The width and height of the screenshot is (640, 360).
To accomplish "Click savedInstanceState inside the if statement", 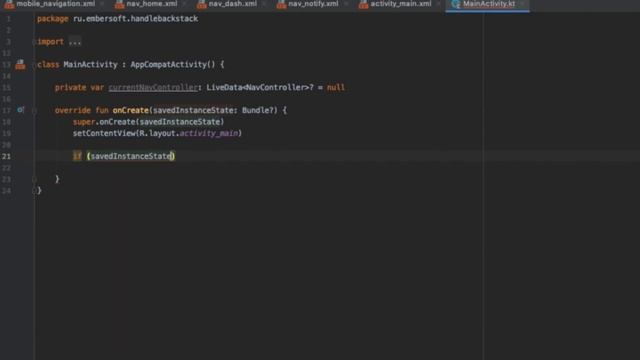I will pos(131,156).
